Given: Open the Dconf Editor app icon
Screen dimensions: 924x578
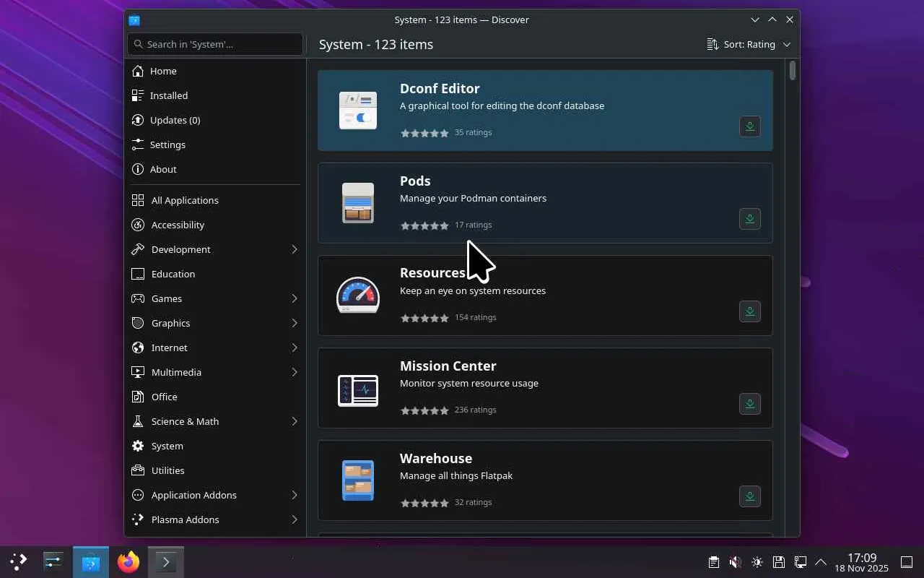Looking at the screenshot, I should click(x=358, y=111).
